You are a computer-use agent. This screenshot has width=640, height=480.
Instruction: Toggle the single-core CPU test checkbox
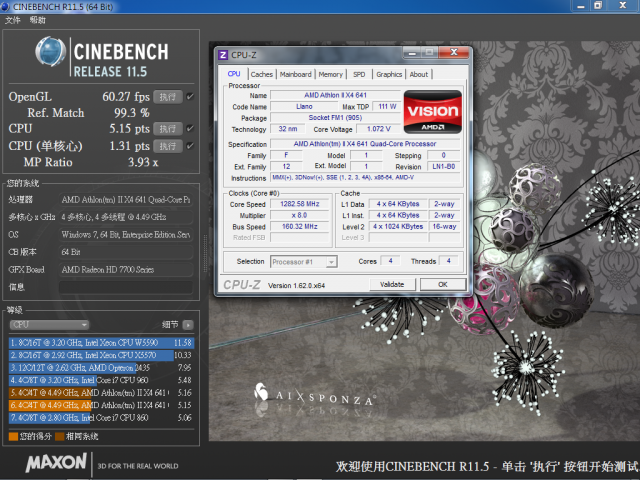tap(190, 146)
